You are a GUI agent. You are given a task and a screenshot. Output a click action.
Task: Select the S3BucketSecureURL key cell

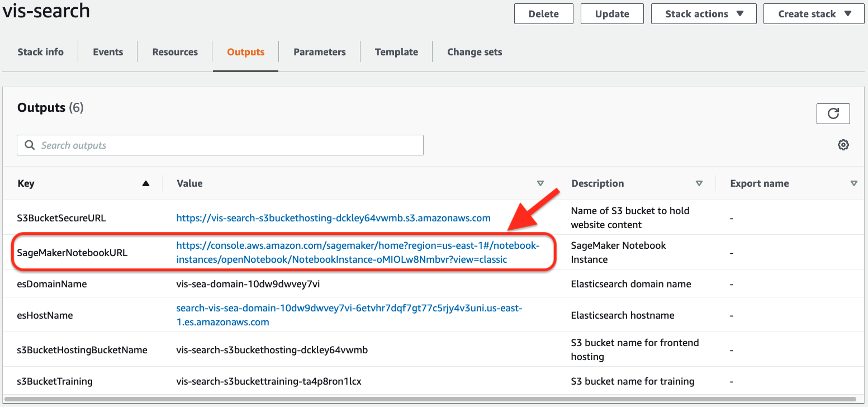[x=61, y=218]
